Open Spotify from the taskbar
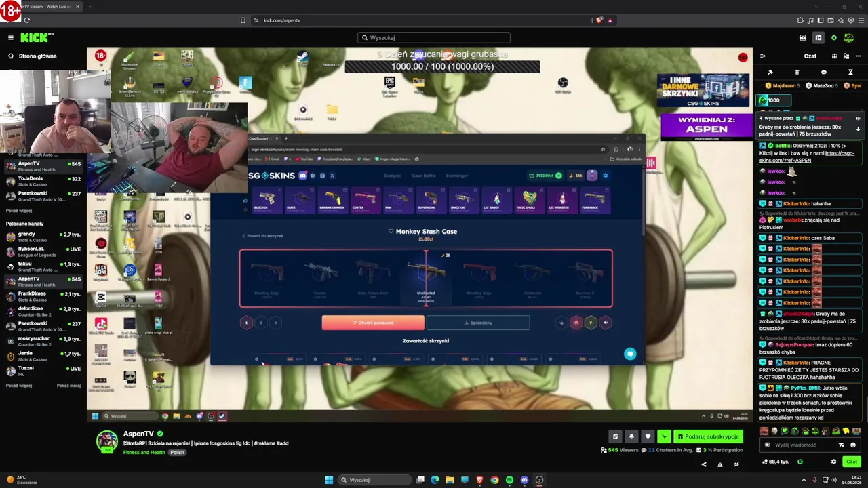The image size is (868, 488). point(509,480)
